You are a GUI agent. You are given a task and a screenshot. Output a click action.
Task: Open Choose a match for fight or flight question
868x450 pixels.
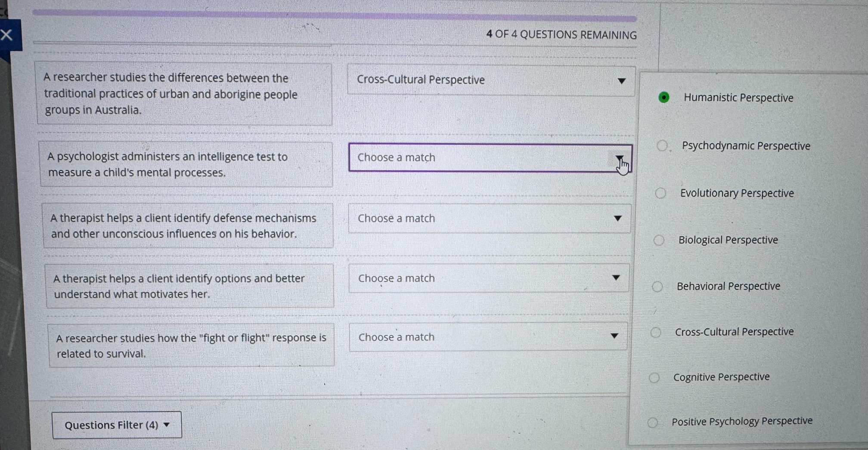pyautogui.click(x=487, y=337)
